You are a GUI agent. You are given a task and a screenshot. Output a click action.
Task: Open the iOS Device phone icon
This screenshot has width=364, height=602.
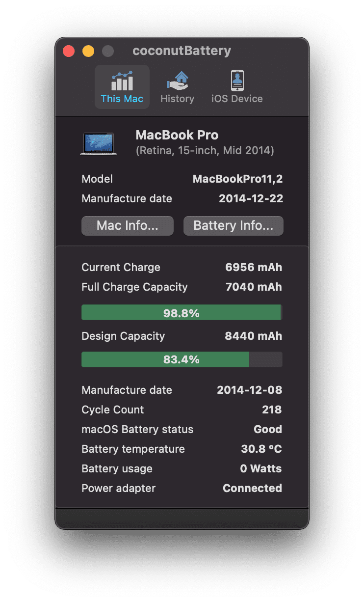point(237,81)
